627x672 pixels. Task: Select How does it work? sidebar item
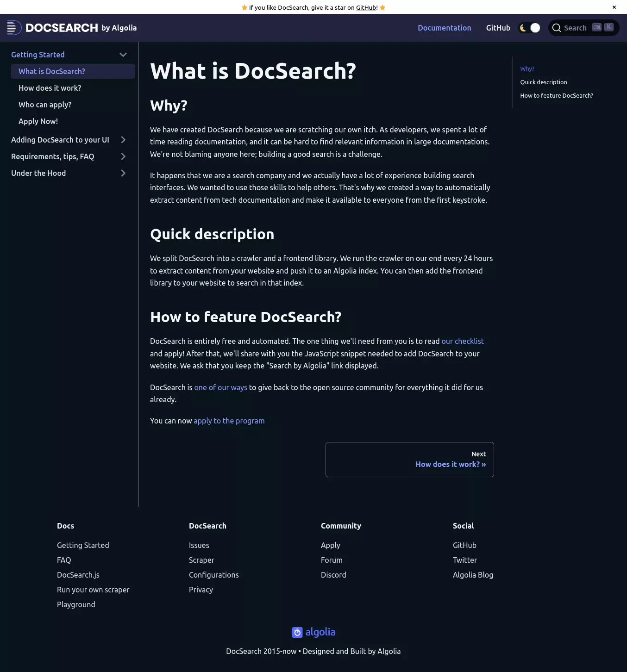pyautogui.click(x=73, y=88)
